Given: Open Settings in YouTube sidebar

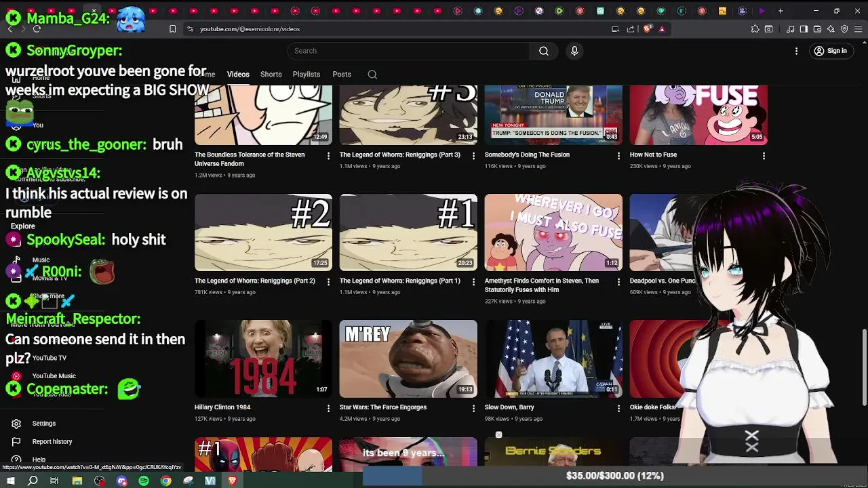Looking at the screenshot, I should (44, 424).
